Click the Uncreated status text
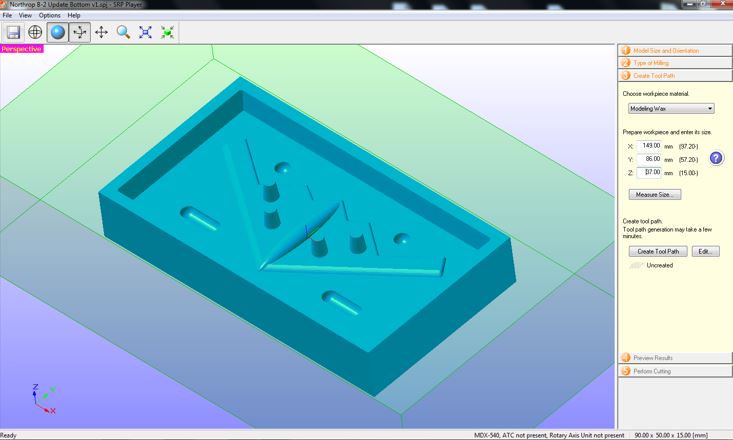The image size is (733, 440). (660, 265)
